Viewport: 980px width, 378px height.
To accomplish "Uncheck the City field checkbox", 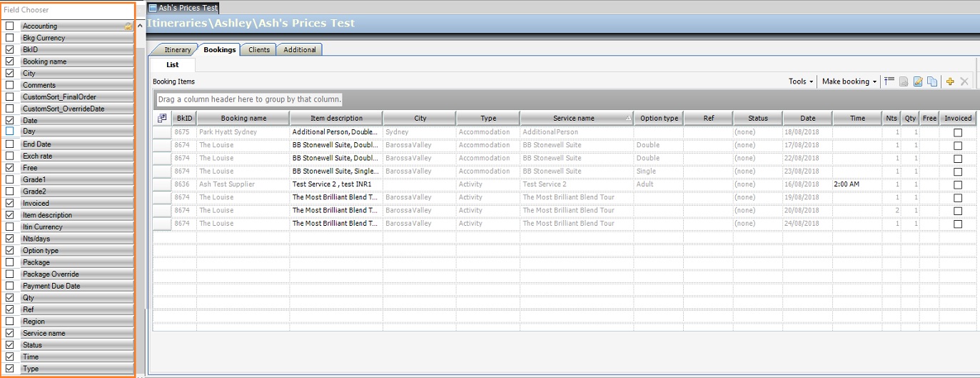I will [x=10, y=74].
